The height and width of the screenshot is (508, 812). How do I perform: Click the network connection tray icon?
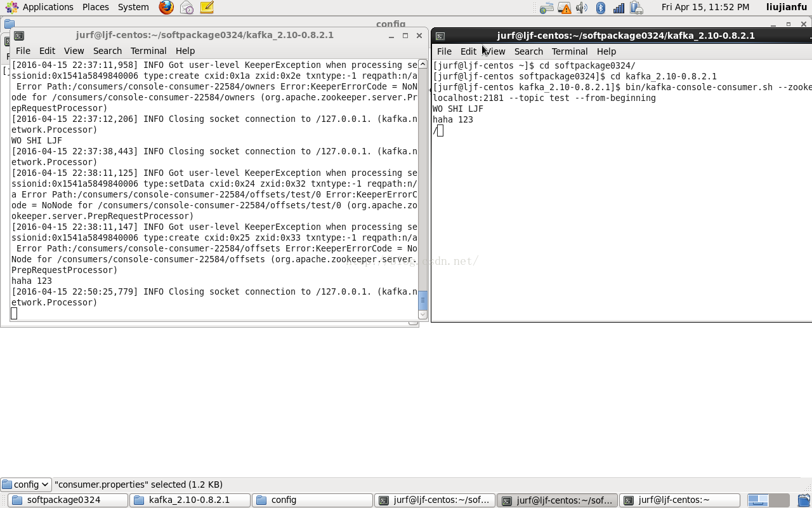click(x=546, y=8)
